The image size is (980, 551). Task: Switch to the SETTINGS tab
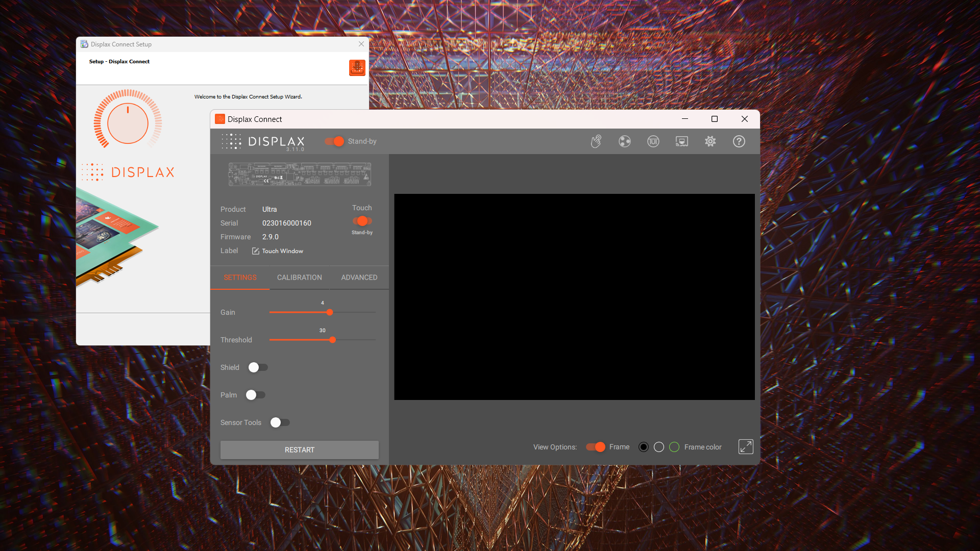240,278
